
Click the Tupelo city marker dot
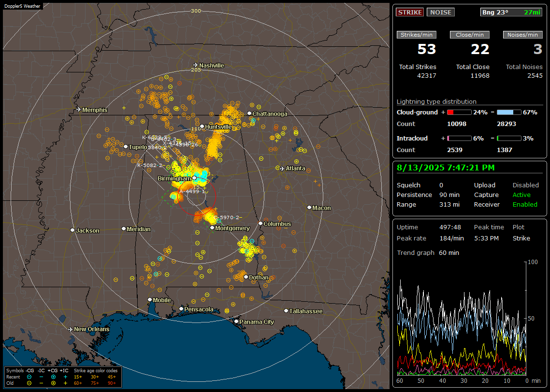pyautogui.click(x=126, y=146)
